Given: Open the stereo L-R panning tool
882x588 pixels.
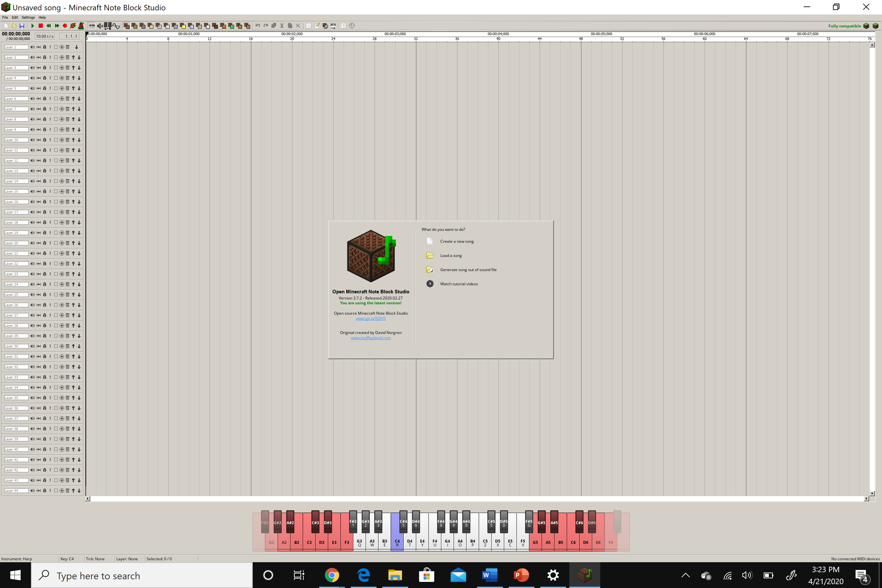Looking at the screenshot, I should 108,26.
